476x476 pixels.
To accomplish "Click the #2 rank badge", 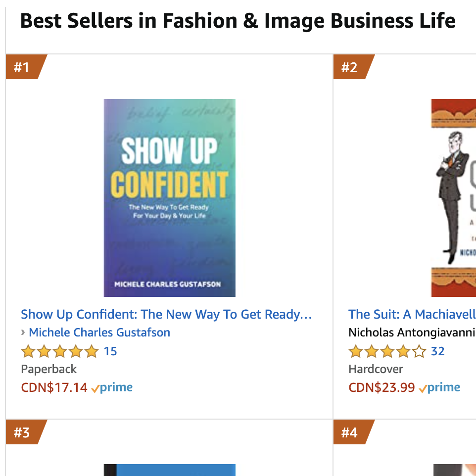I will coord(350,67).
